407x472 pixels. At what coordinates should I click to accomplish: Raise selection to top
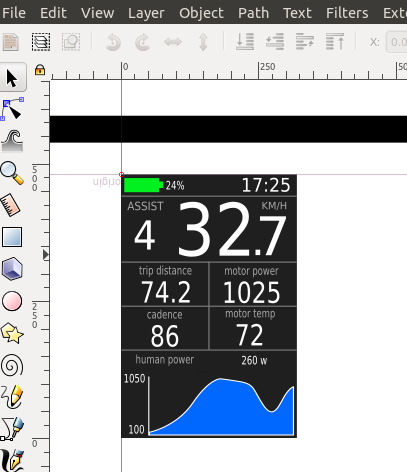coord(335,42)
